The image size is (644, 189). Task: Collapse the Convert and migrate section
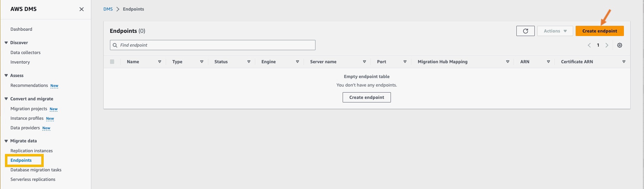point(6,99)
